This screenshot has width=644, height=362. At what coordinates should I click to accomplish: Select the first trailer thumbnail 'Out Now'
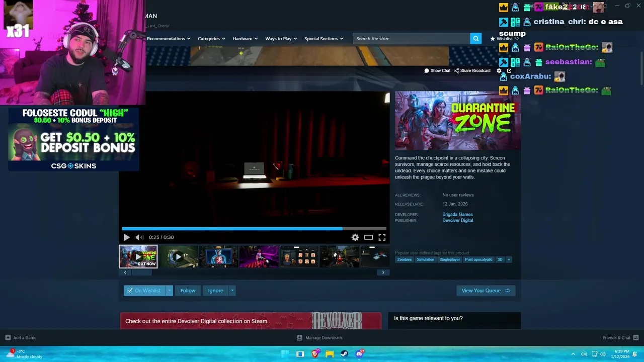[138, 256]
